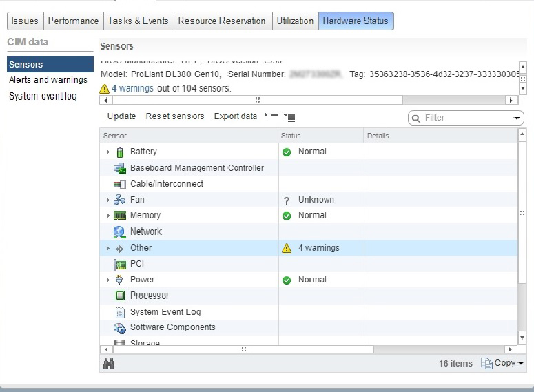The width and height of the screenshot is (534, 392).
Task: Click the Battery sensor icon
Action: pos(120,152)
